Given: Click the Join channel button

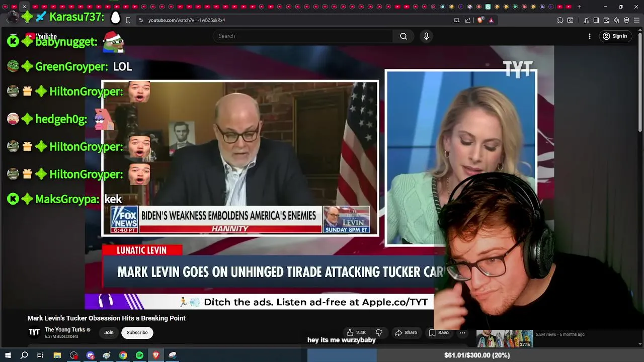Looking at the screenshot, I should point(109,332).
